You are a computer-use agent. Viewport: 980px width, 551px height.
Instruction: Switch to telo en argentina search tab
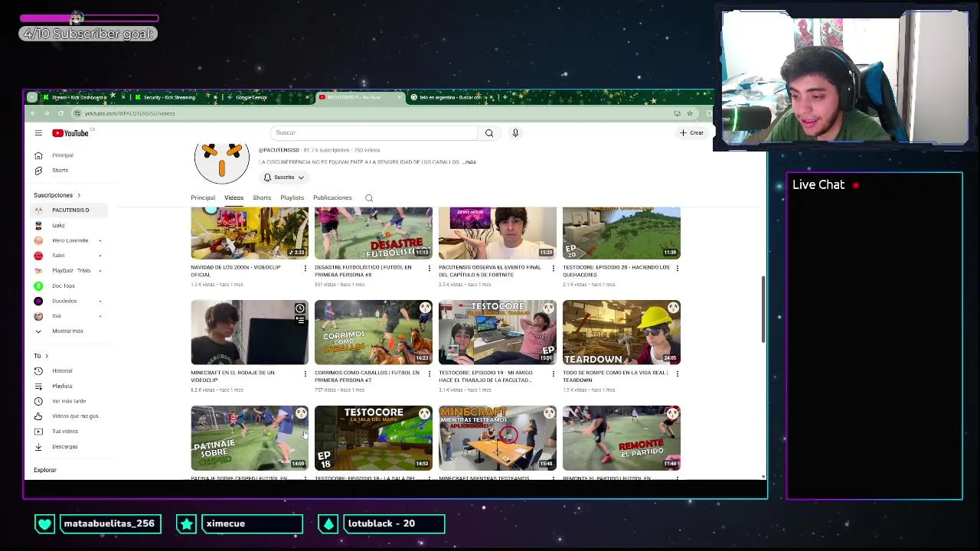(x=450, y=97)
